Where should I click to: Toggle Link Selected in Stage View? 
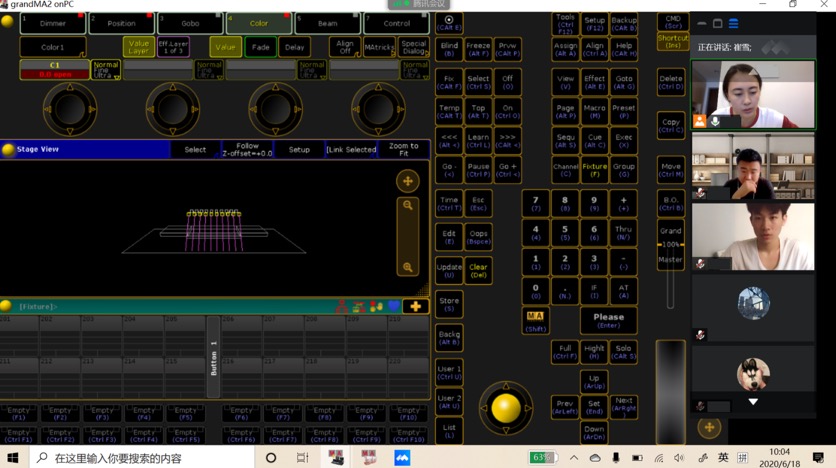(x=351, y=150)
